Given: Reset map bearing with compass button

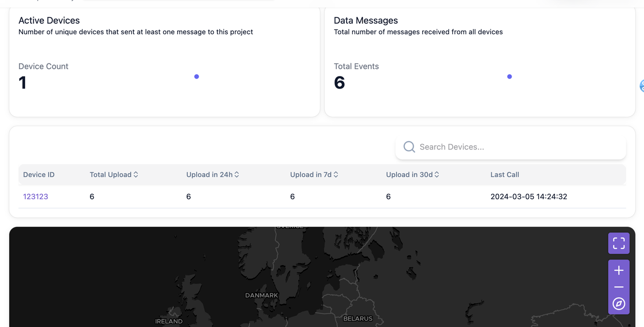Looking at the screenshot, I should [619, 304].
